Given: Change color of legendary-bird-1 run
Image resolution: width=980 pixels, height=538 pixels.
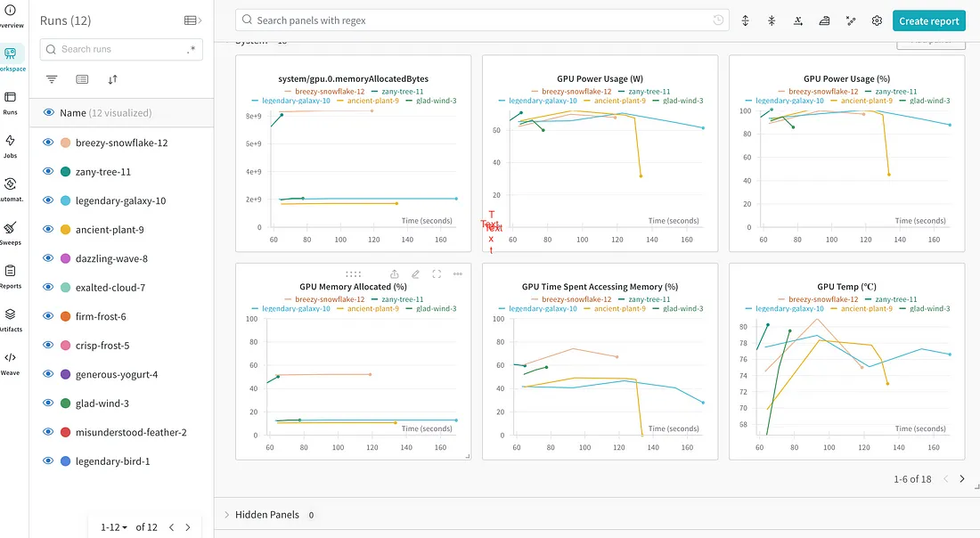Looking at the screenshot, I should 65,461.
